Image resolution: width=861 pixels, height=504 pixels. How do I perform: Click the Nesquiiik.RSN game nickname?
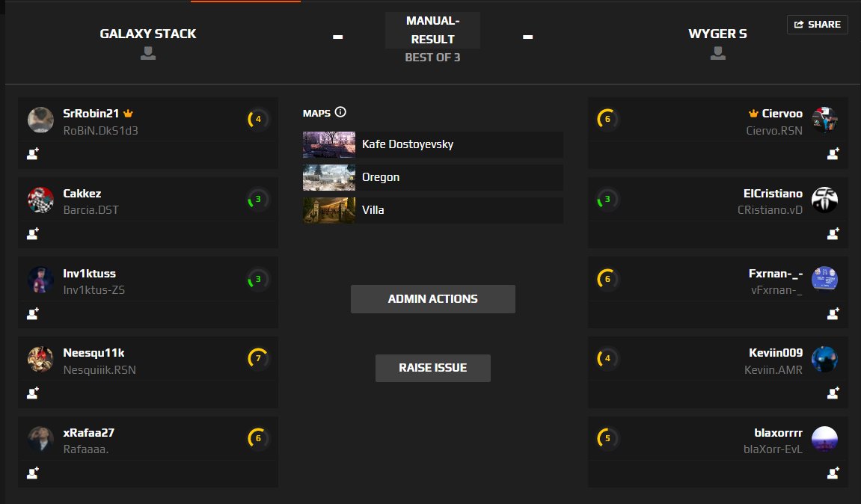click(x=99, y=370)
